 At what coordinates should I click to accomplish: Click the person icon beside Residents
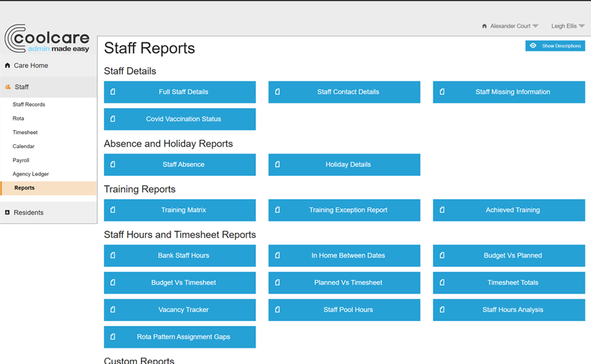(8, 212)
